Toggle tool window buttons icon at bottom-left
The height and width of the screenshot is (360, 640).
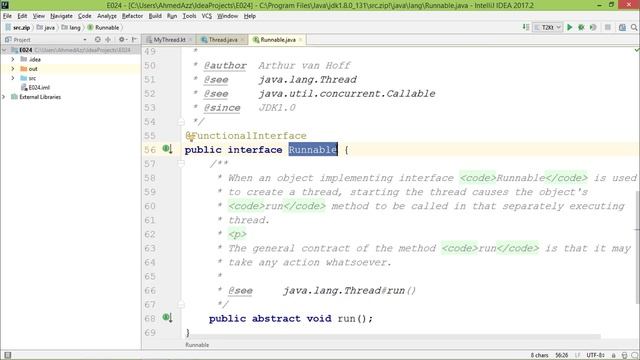[x=7, y=355]
